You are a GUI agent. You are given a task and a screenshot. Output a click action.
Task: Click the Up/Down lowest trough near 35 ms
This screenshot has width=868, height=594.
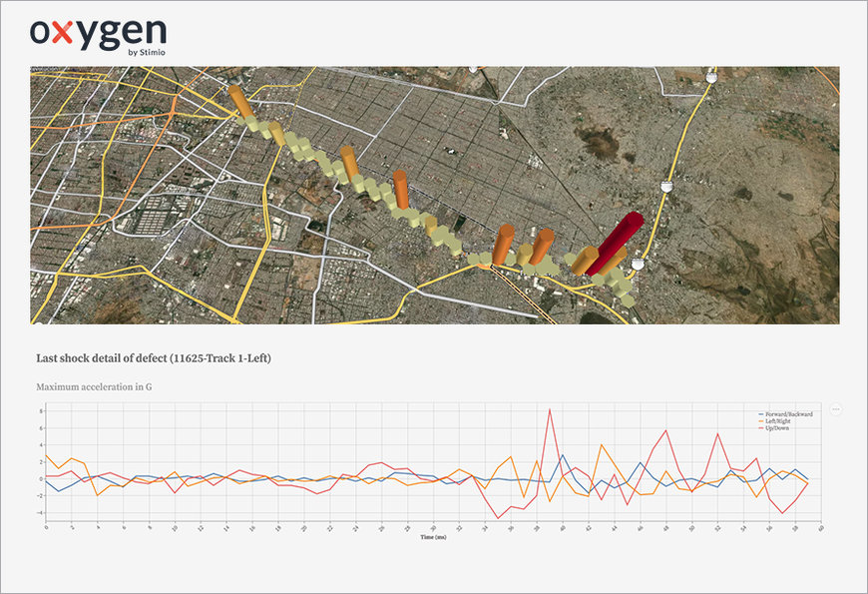pos(498,518)
